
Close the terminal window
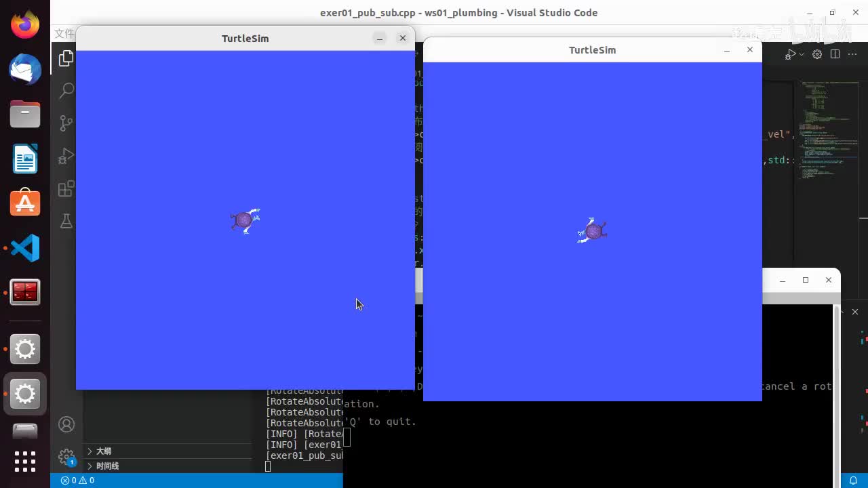829,280
